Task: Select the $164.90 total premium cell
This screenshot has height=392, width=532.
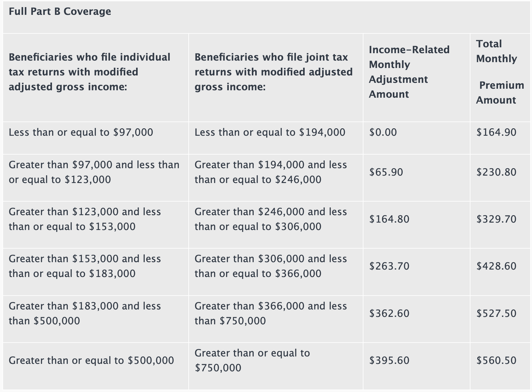Action: (x=496, y=132)
